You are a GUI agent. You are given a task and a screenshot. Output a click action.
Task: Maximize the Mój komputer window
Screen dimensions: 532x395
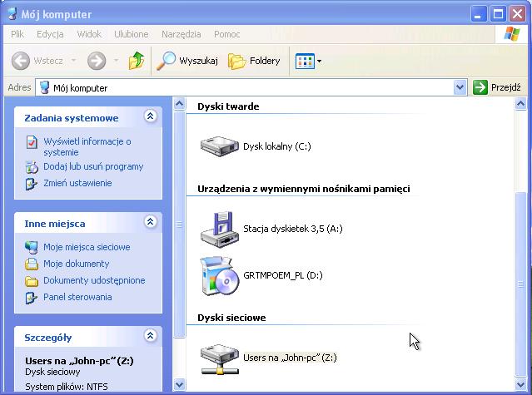[x=498, y=14]
